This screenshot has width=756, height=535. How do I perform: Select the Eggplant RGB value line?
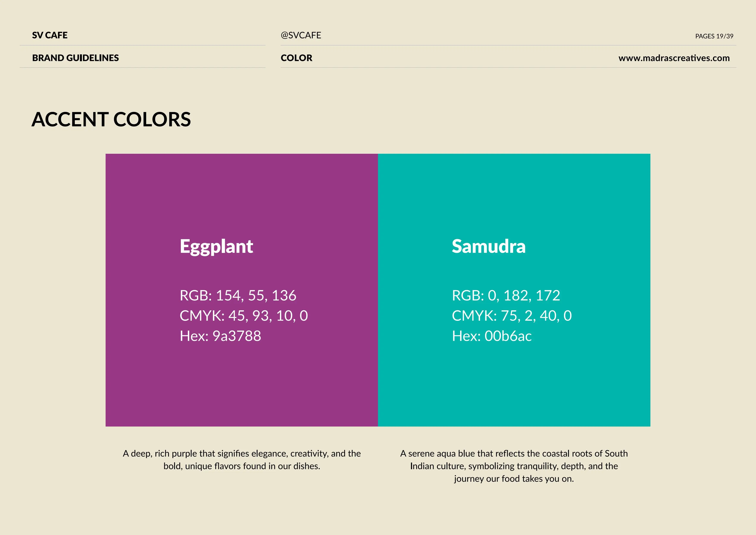click(238, 295)
